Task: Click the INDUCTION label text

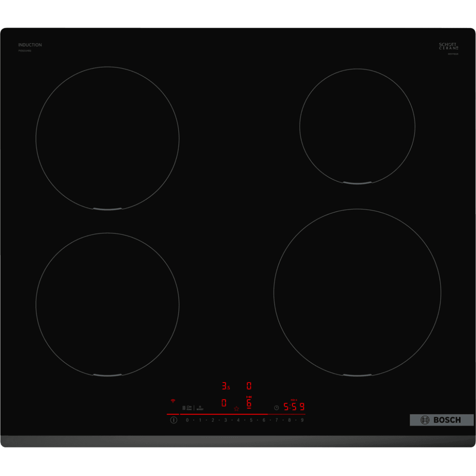Action: 30,45
